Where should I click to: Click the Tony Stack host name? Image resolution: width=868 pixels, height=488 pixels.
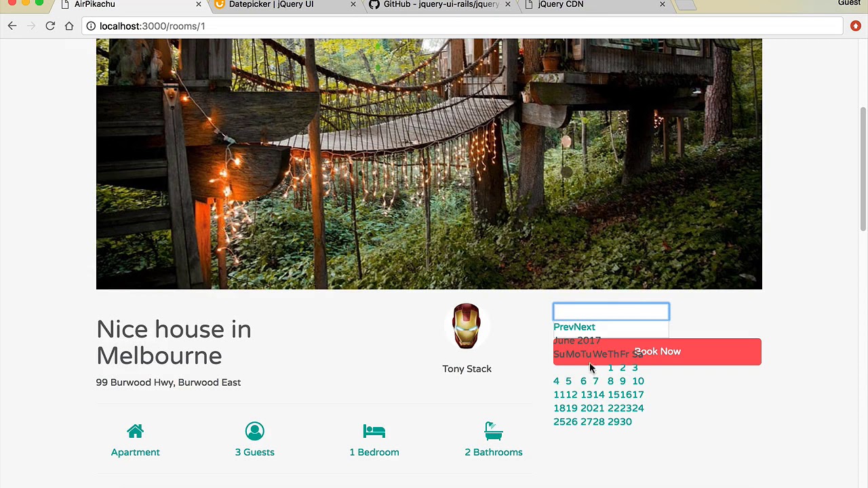pos(467,369)
